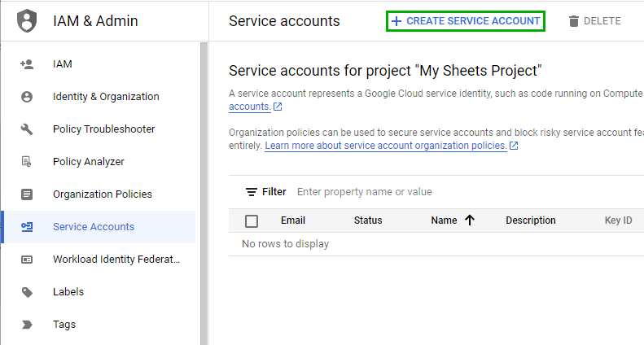Tick the select-all checkbox in table header

pos(252,221)
